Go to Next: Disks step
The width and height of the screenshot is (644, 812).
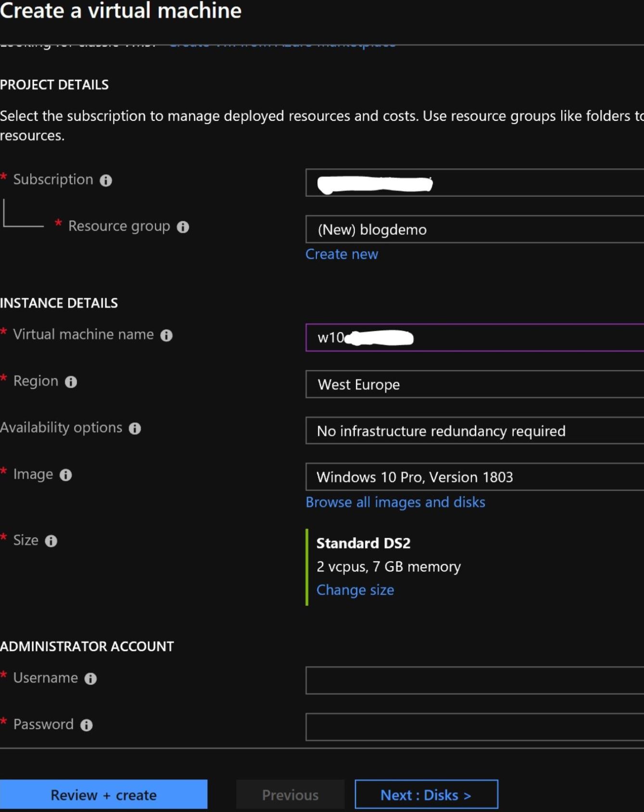(x=426, y=795)
